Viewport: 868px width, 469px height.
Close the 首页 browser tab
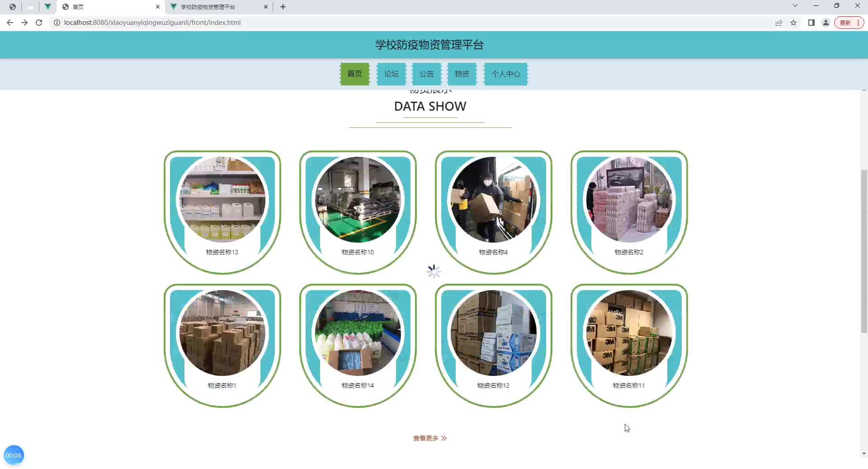tap(158, 7)
